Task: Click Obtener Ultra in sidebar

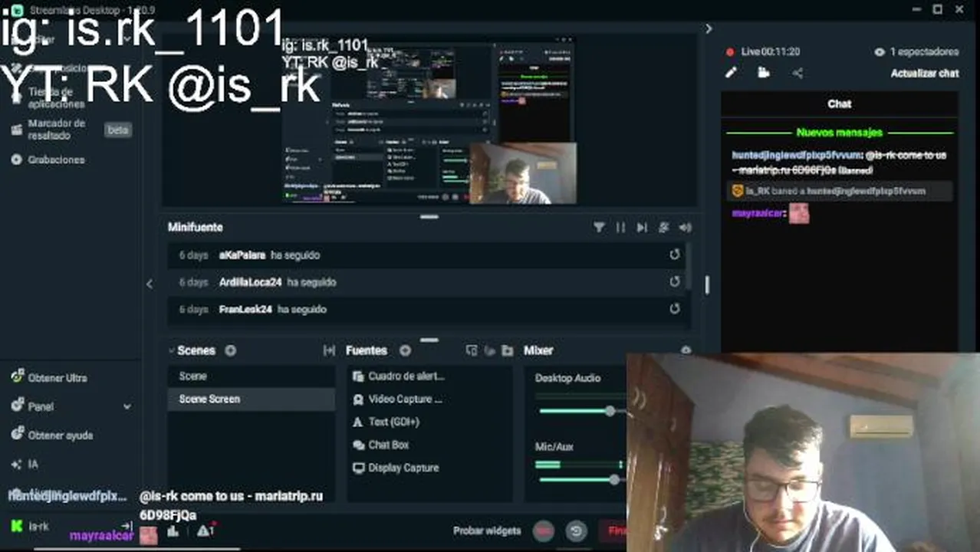Action: click(57, 378)
